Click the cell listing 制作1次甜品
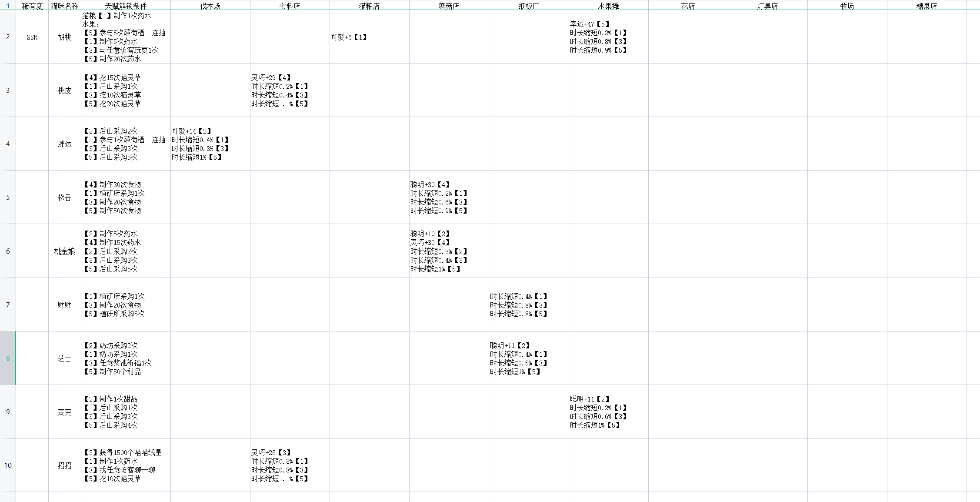Viewport: 980px width, 502px height. click(126, 412)
